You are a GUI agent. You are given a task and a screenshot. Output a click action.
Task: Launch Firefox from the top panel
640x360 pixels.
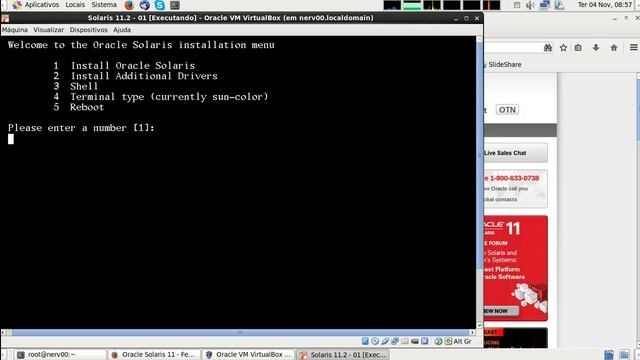tap(129, 5)
